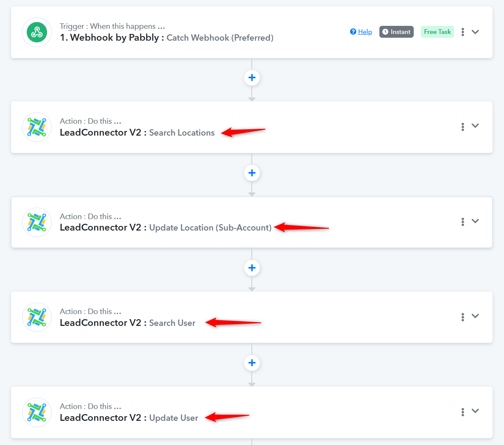Click the 'Update User' action name
Screen dimensions: 504x445
(173, 418)
